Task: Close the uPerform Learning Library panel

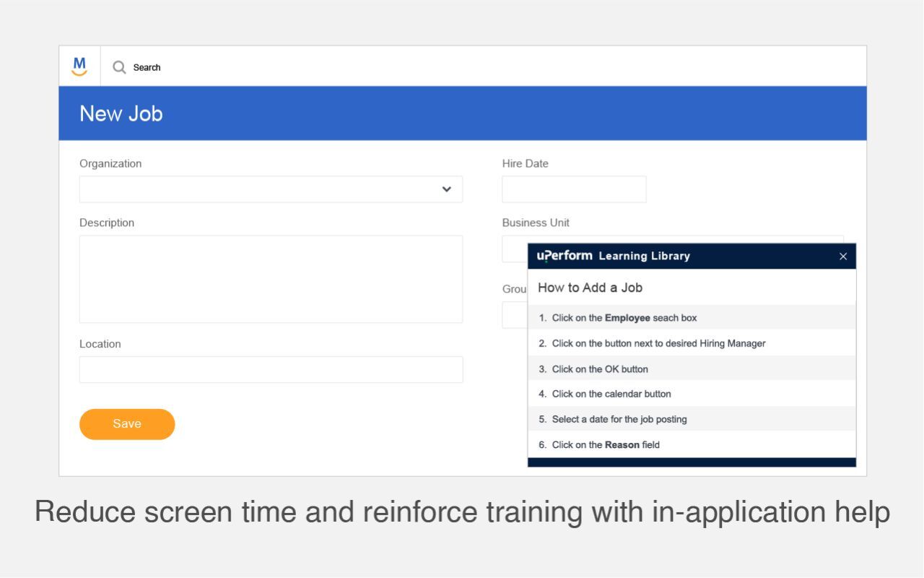Action: pos(842,256)
